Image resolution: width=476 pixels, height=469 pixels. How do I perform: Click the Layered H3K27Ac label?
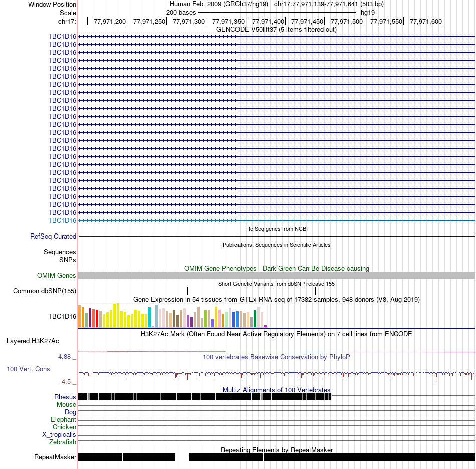[x=33, y=341]
